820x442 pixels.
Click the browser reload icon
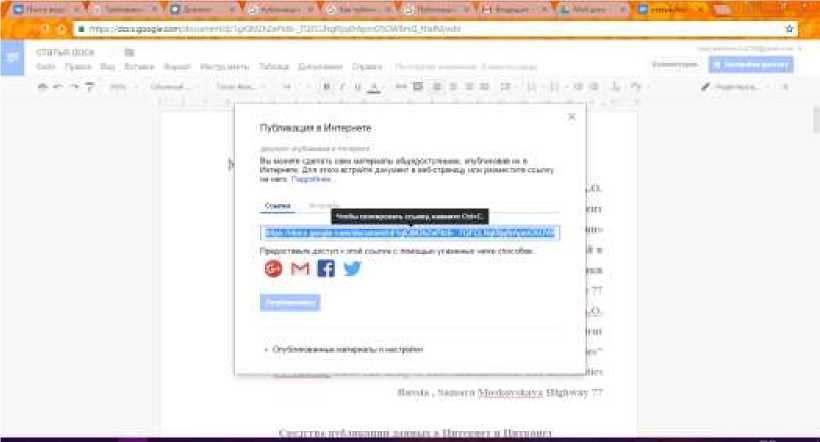[44, 29]
